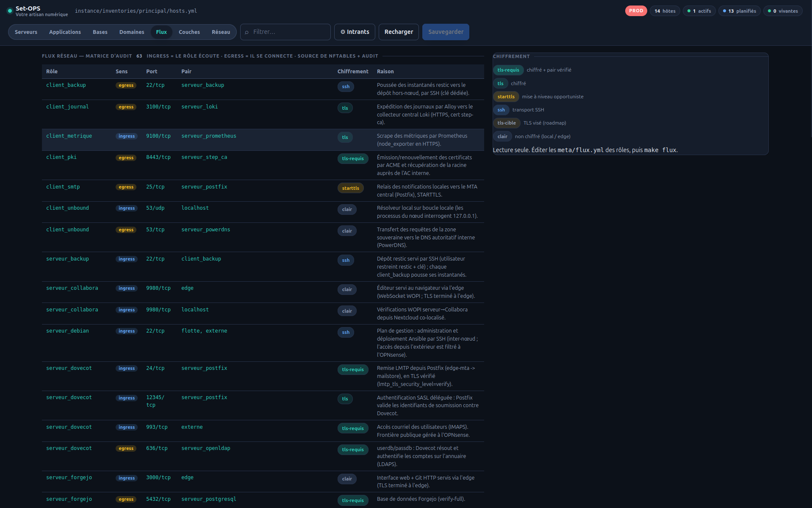
Task: Click the clair legend badge
Action: (x=502, y=136)
